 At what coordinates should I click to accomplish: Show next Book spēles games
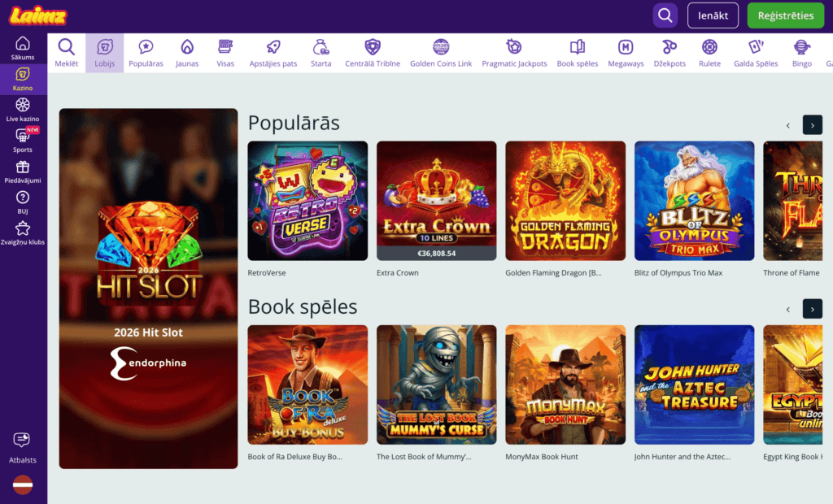[x=813, y=309]
